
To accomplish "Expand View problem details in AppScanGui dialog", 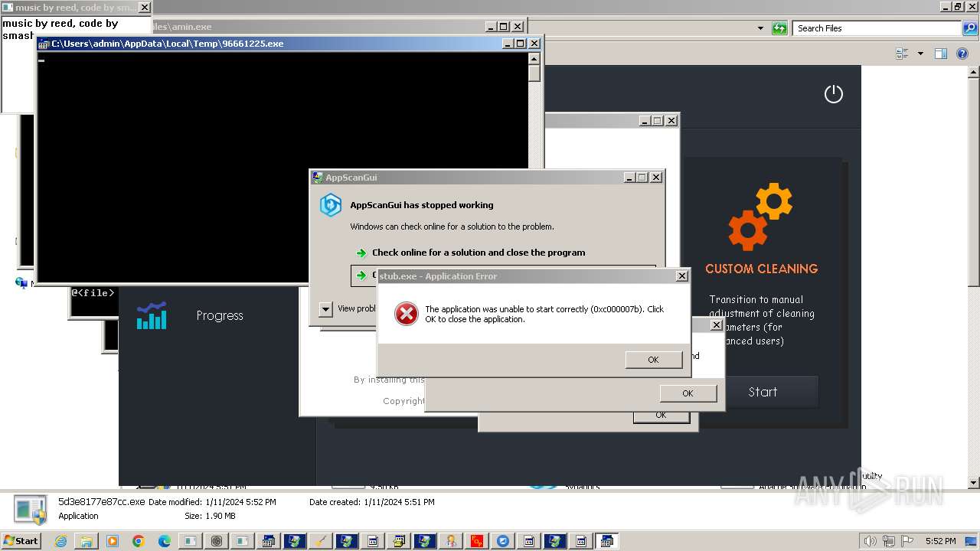I will [325, 309].
